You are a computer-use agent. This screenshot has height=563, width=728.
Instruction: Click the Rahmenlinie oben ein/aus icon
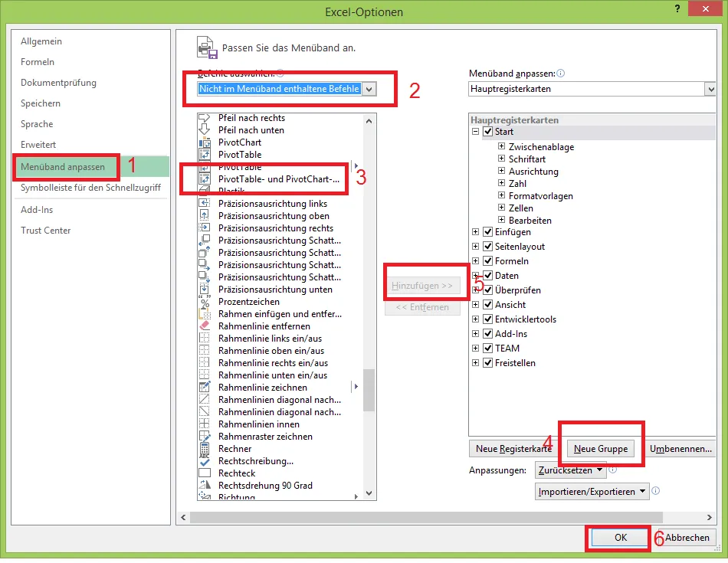pyautogui.click(x=205, y=351)
